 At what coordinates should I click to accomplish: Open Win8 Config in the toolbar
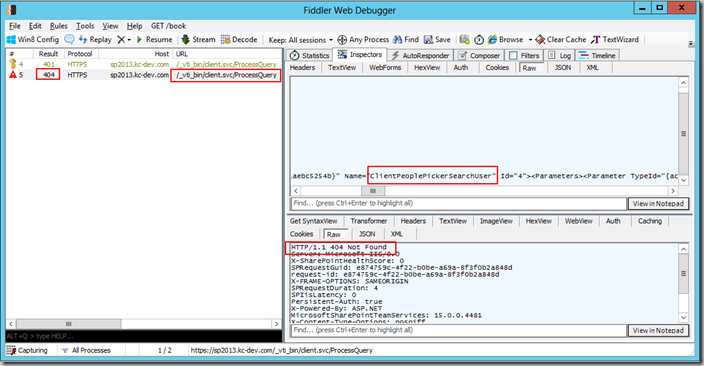pyautogui.click(x=33, y=40)
